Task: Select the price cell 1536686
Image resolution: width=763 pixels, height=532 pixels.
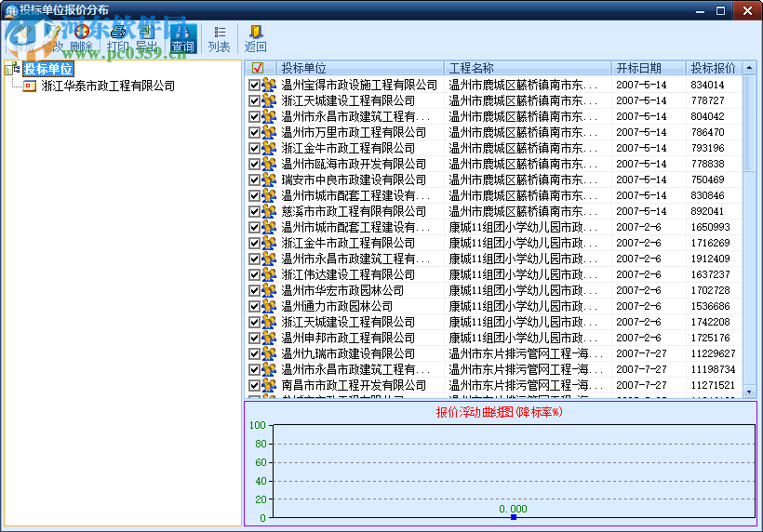Action: point(711,306)
